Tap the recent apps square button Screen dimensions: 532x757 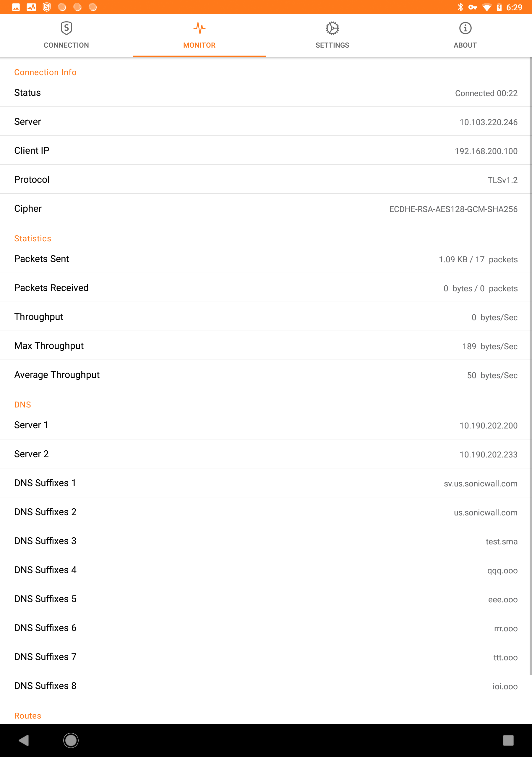point(508,740)
